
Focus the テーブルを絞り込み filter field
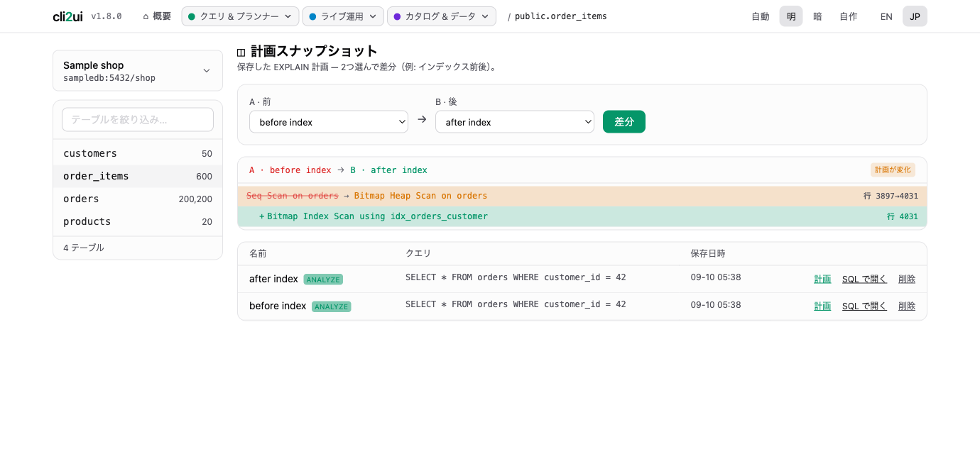click(x=138, y=119)
